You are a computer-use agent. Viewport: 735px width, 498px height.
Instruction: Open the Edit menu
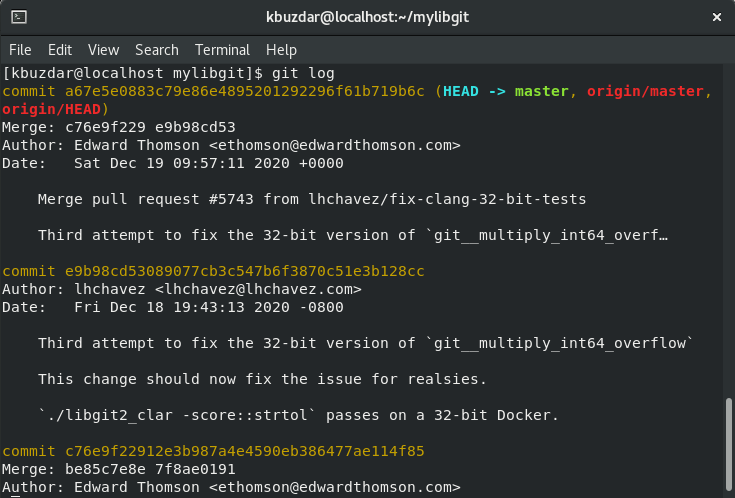(x=60, y=49)
